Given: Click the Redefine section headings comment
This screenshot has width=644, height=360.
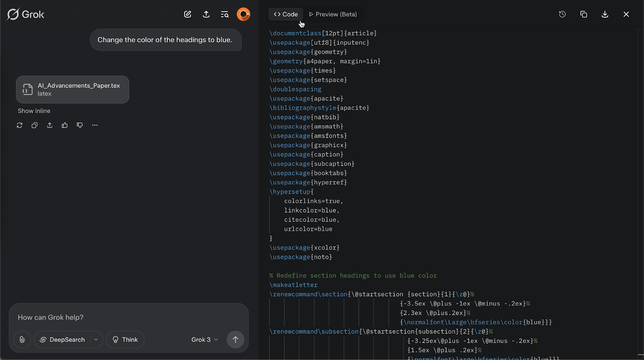Looking at the screenshot, I should tap(353, 276).
